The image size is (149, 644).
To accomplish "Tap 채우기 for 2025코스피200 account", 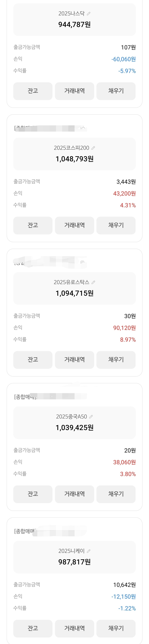I will pos(116,225).
